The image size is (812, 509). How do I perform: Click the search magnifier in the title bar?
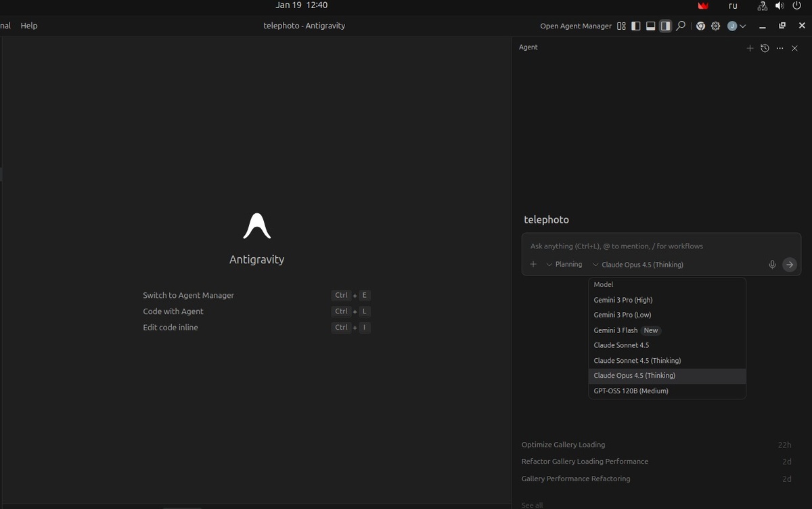pyautogui.click(x=681, y=26)
